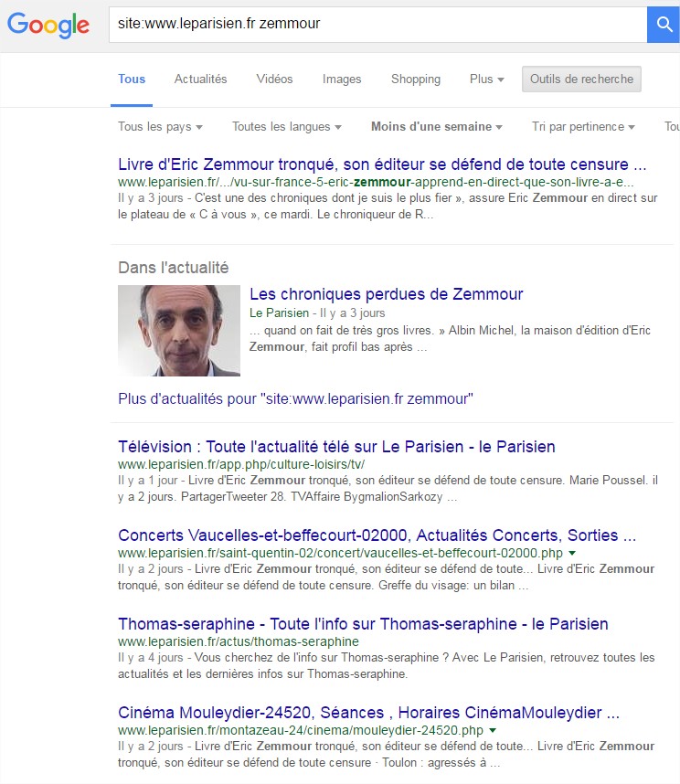Screen dimensions: 680x784
Task: Click the Dans l'actualité heading
Action: pyautogui.click(x=173, y=268)
